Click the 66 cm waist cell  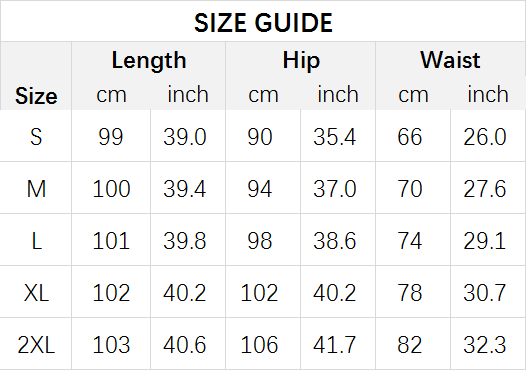pyautogui.click(x=409, y=137)
